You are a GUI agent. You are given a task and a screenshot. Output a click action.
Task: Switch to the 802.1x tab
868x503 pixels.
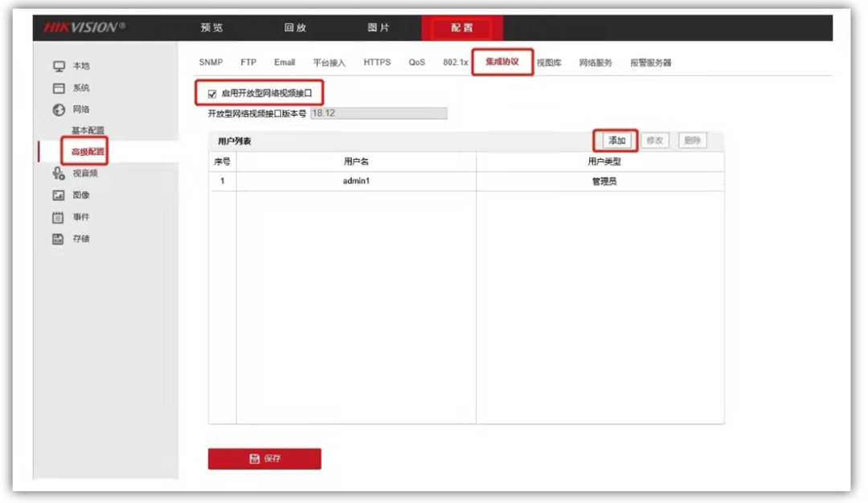point(455,62)
